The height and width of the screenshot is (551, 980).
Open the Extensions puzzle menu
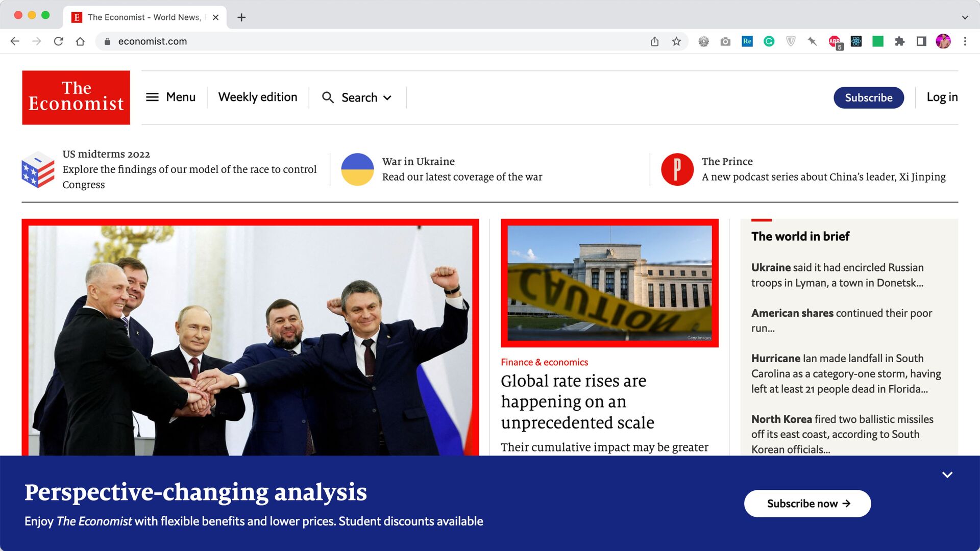900,41
